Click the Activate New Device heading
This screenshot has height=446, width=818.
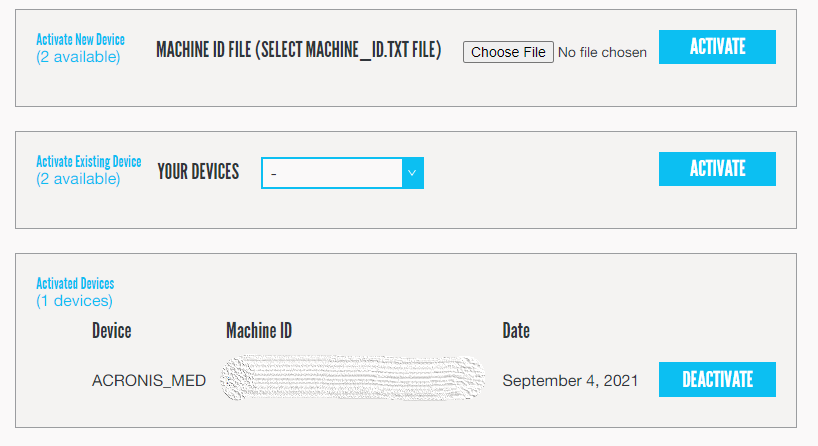click(80, 40)
